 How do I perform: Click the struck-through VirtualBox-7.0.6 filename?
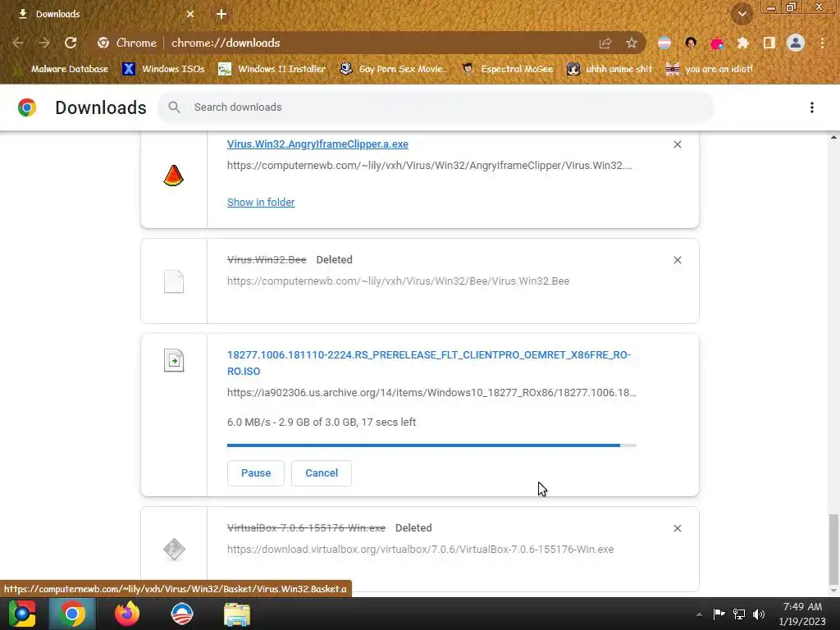coord(307,528)
